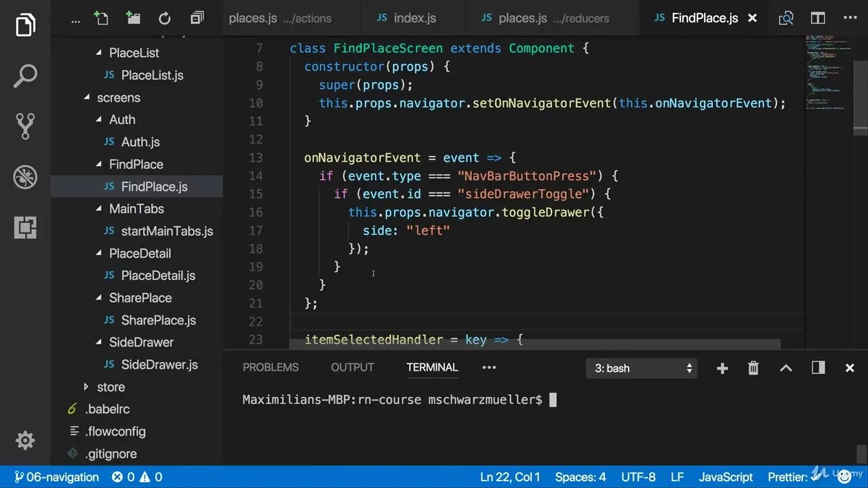Image resolution: width=868 pixels, height=488 pixels.
Task: Open the Extensions view in activity bar
Action: (x=25, y=228)
